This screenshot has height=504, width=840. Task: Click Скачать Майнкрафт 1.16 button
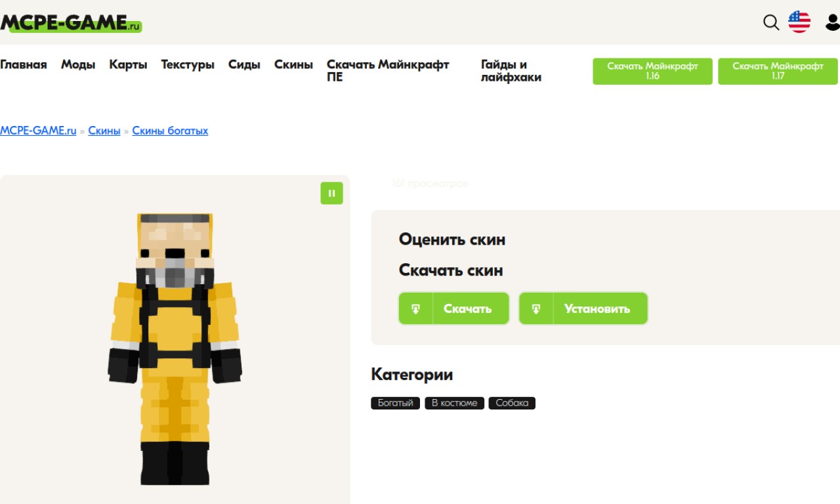tap(652, 71)
